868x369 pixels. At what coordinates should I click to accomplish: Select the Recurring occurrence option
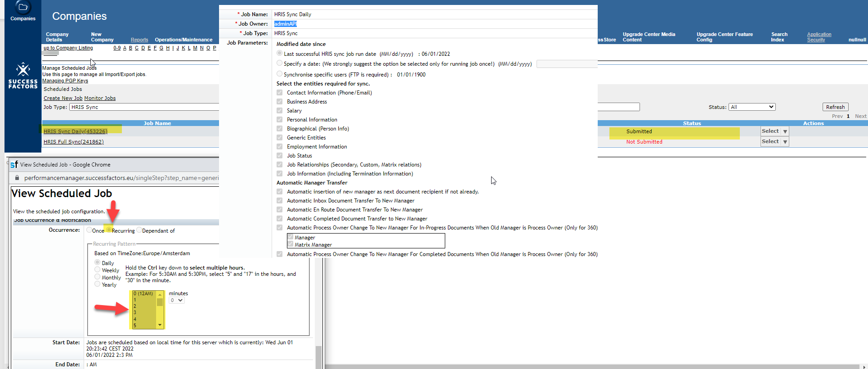[109, 230]
